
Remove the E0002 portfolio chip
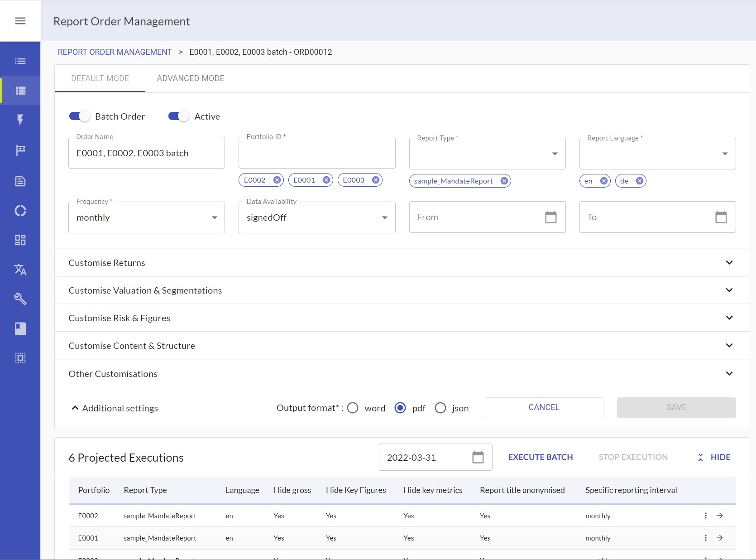click(x=277, y=180)
